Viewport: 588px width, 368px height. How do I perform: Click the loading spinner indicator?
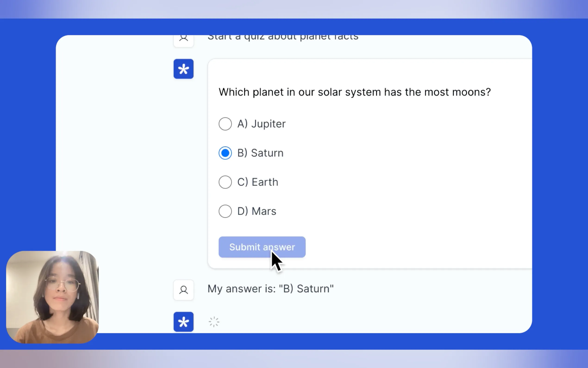click(214, 322)
